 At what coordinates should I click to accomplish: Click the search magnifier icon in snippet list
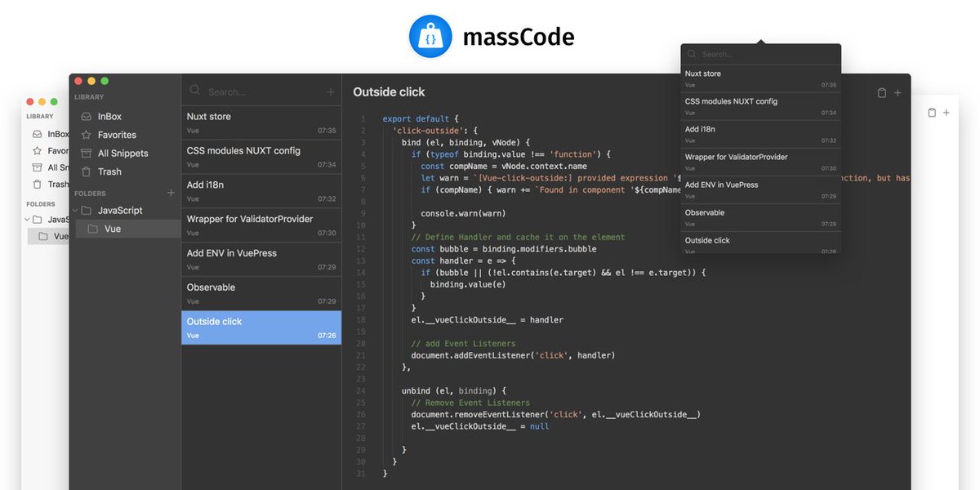tap(195, 91)
